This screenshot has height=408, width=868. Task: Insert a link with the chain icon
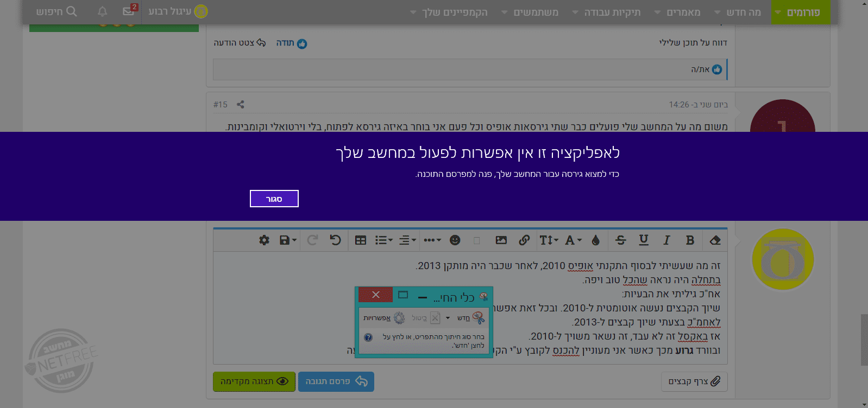pos(524,240)
